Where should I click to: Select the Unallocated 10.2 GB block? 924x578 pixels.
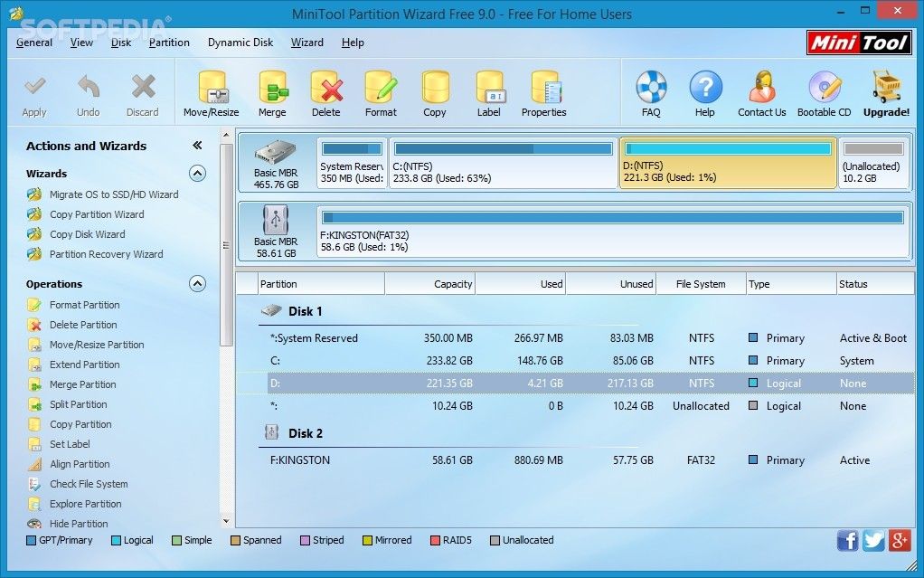click(873, 163)
